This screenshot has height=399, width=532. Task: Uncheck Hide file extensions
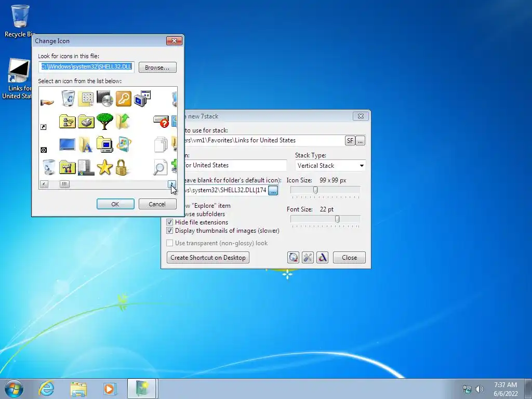tap(170, 222)
